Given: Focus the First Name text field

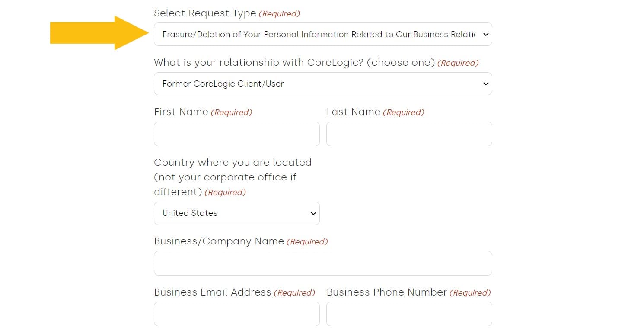Looking at the screenshot, I should [x=236, y=134].
